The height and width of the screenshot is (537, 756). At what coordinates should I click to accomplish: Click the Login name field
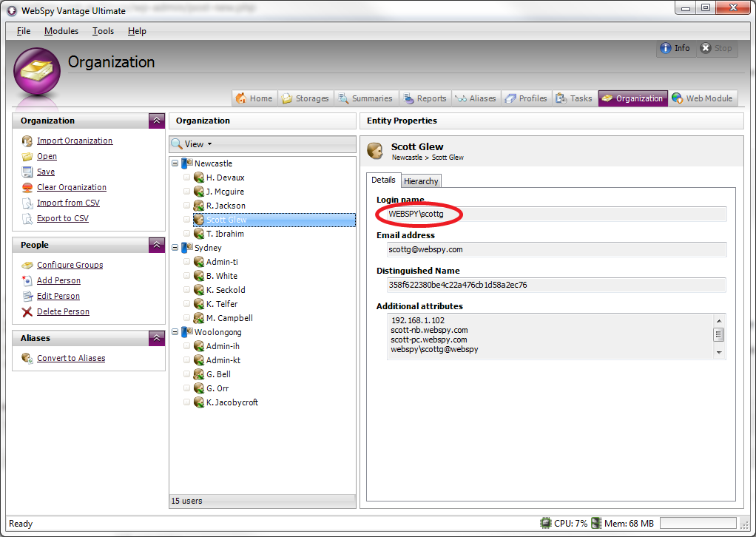[557, 214]
